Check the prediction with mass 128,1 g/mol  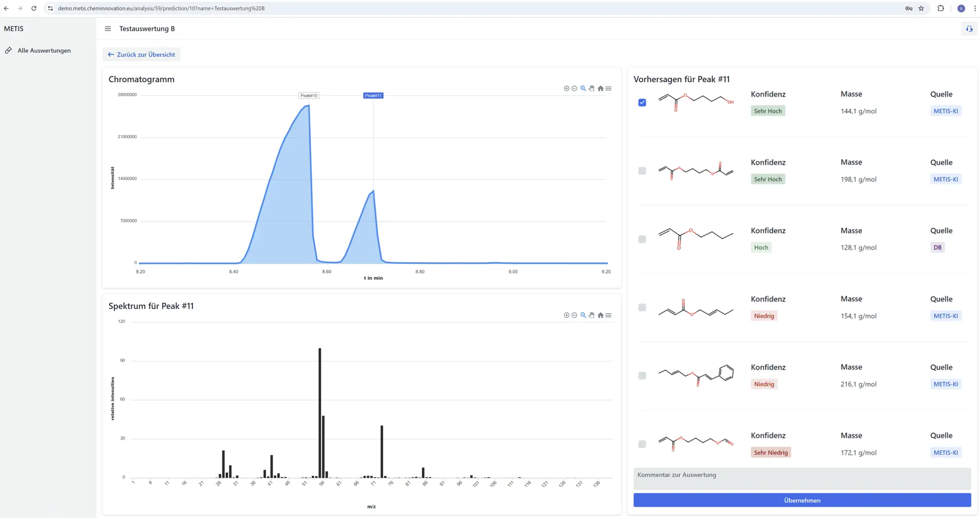tap(642, 239)
